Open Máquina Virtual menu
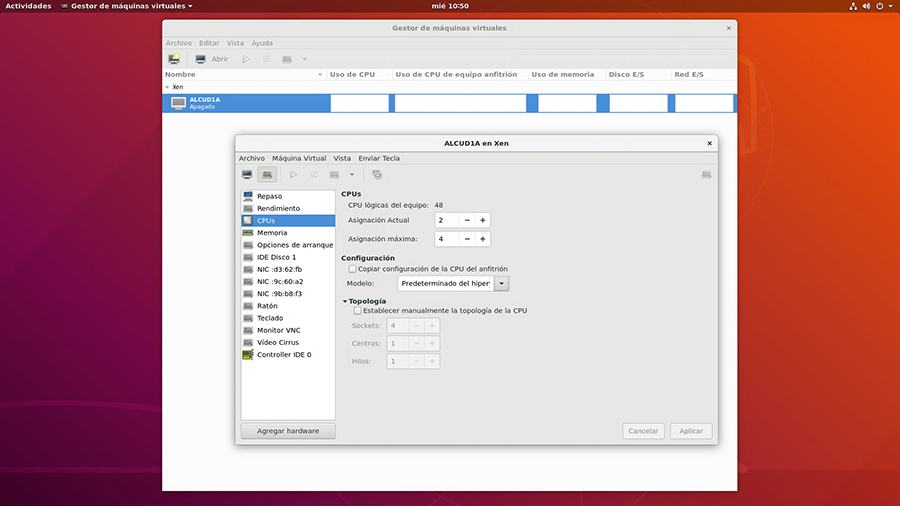Image resolution: width=900 pixels, height=506 pixels. coord(299,158)
